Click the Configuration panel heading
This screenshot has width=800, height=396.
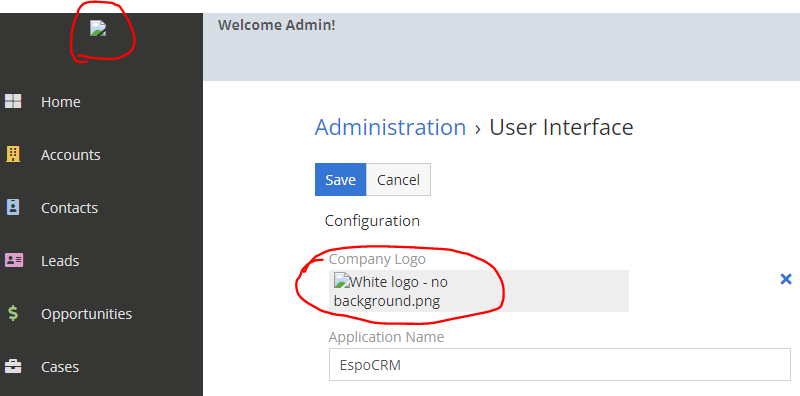coord(372,221)
